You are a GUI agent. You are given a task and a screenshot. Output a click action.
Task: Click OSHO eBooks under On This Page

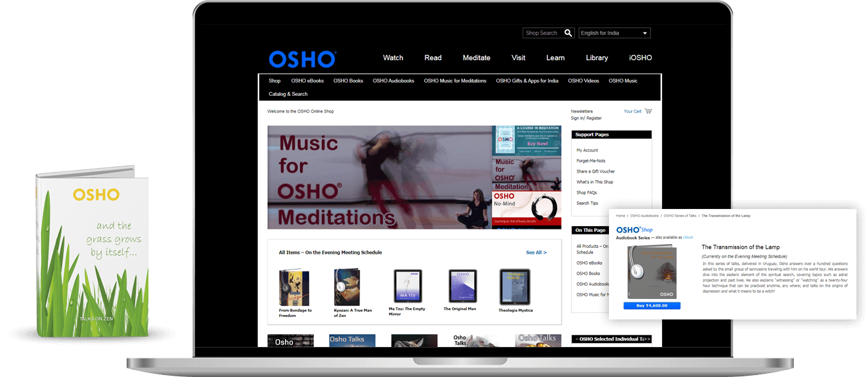[589, 263]
